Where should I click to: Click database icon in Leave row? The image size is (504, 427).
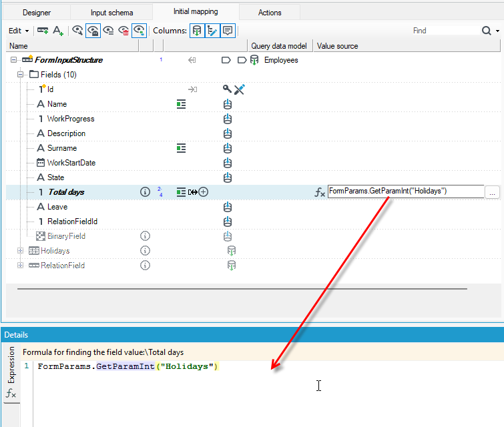(x=228, y=207)
